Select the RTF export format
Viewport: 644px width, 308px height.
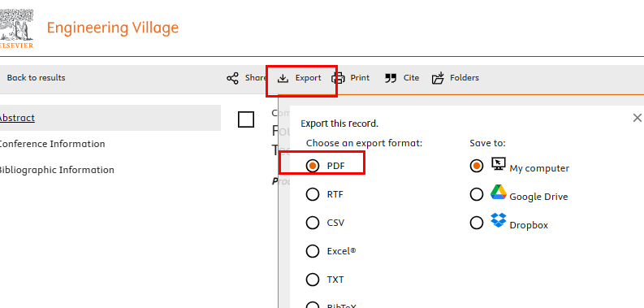pyautogui.click(x=313, y=194)
